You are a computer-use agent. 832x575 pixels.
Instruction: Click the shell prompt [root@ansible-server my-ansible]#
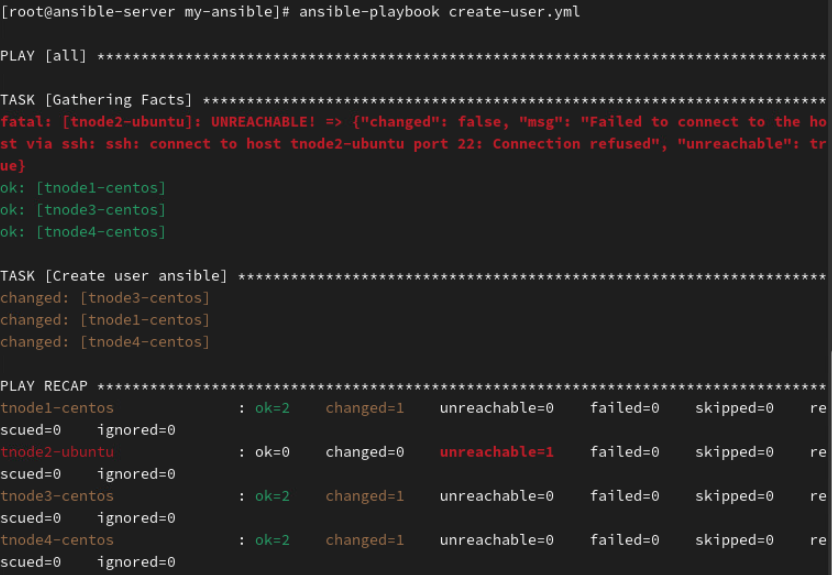pyautogui.click(x=145, y=12)
